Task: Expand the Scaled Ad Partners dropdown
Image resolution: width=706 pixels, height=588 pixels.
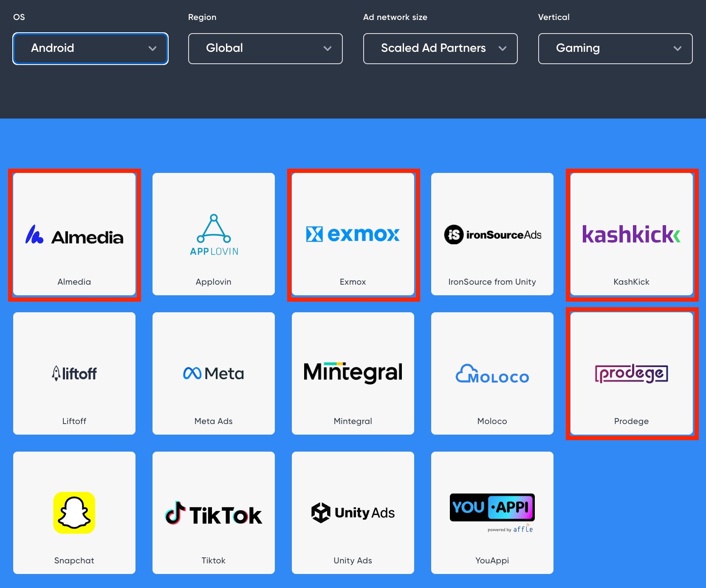Action: [441, 48]
